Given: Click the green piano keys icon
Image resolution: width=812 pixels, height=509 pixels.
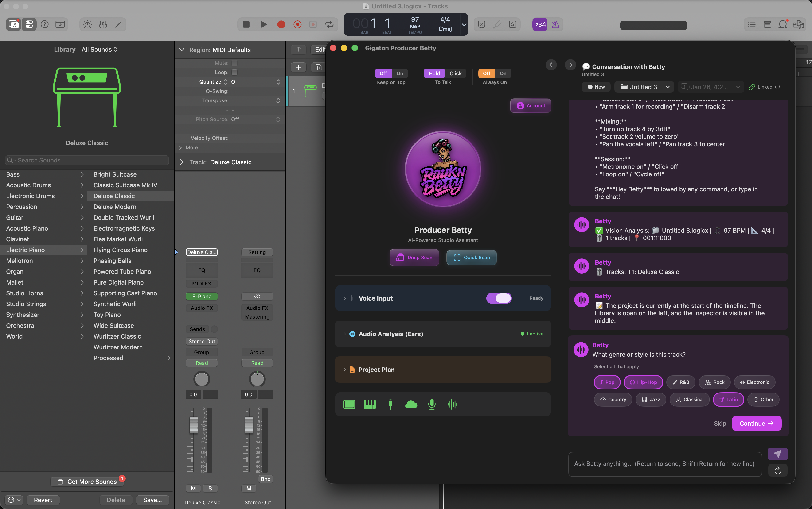Looking at the screenshot, I should click(369, 404).
